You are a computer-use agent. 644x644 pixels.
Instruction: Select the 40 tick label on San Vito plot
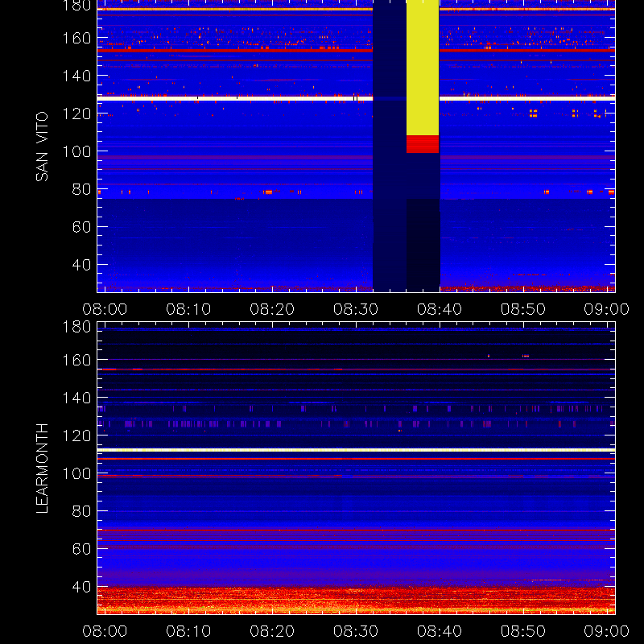tap(81, 265)
